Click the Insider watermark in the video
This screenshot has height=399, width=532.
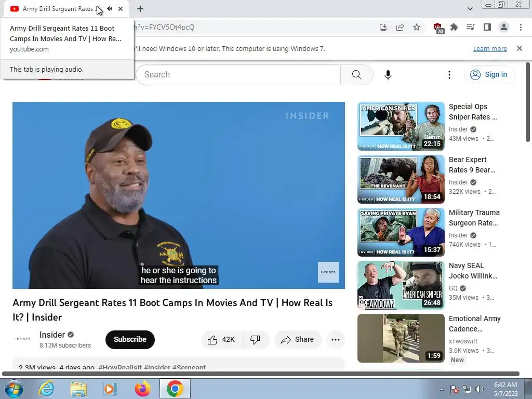pos(328,272)
